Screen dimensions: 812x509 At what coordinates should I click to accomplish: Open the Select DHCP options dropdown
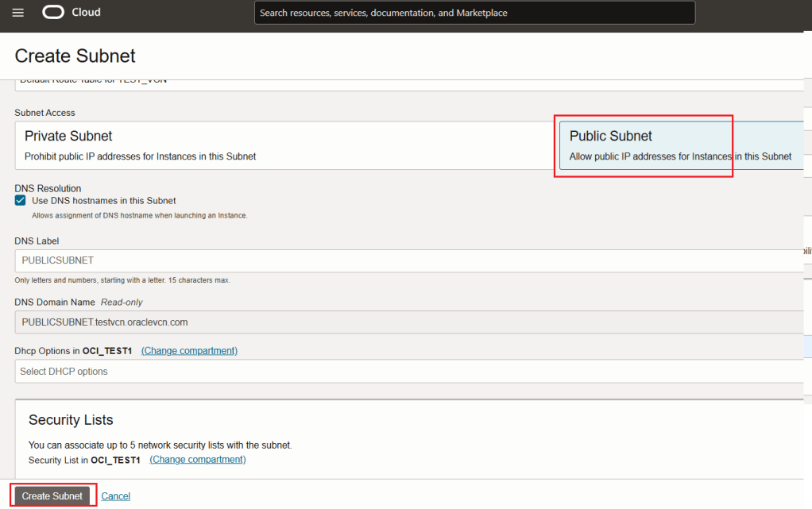pos(409,372)
